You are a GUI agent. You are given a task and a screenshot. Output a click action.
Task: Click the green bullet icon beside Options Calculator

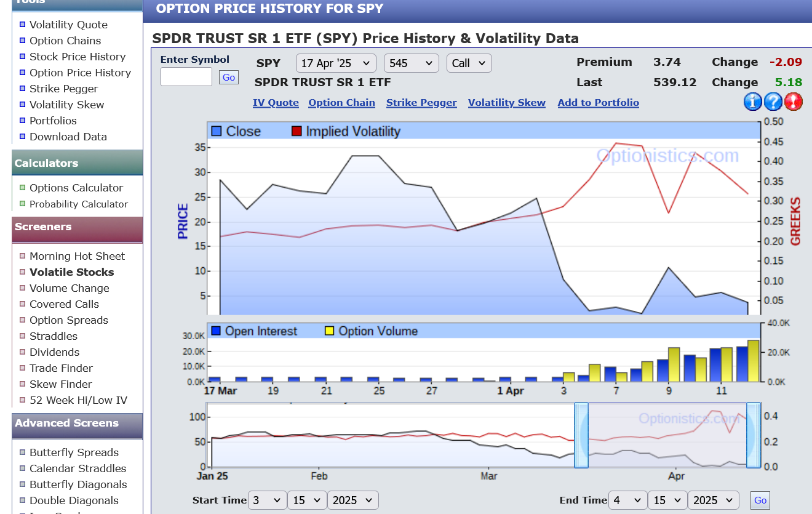click(23, 188)
